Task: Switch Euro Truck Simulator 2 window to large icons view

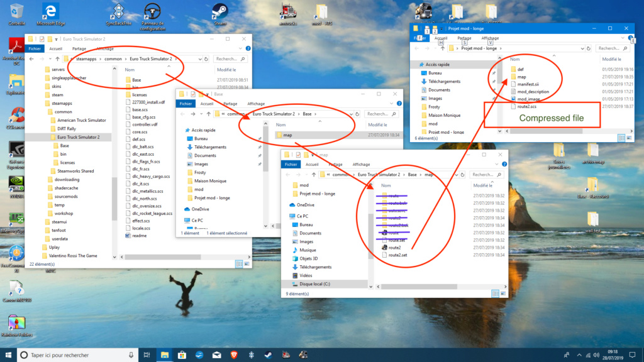Action: [x=247, y=265]
